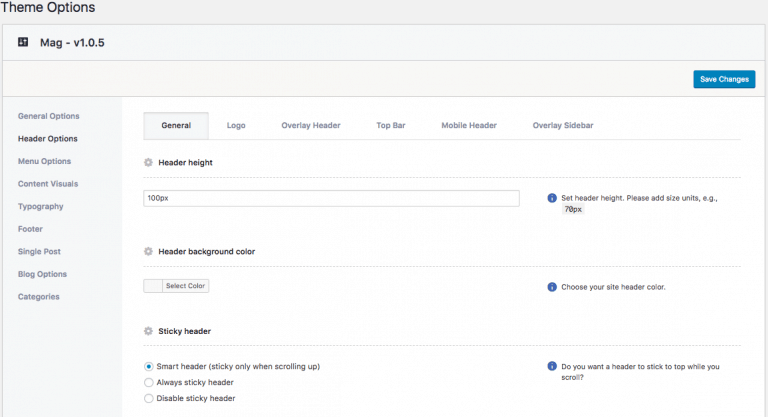Click the gear icon beside Sticky header
The image size is (768, 417).
[x=148, y=330]
